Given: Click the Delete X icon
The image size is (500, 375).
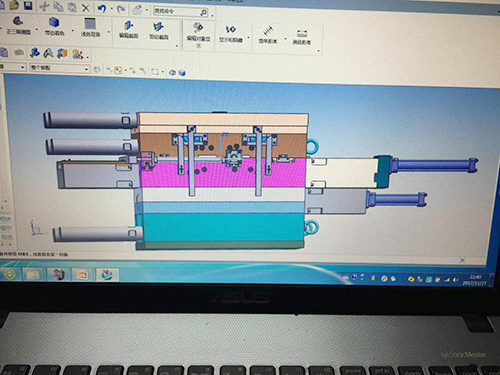Looking at the screenshot, I should tap(86, 8).
